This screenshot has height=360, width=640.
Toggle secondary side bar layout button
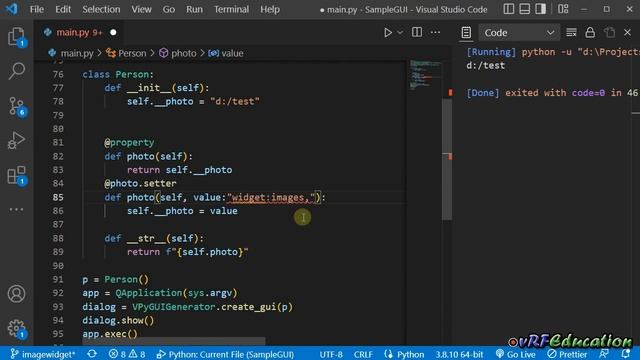click(x=540, y=9)
